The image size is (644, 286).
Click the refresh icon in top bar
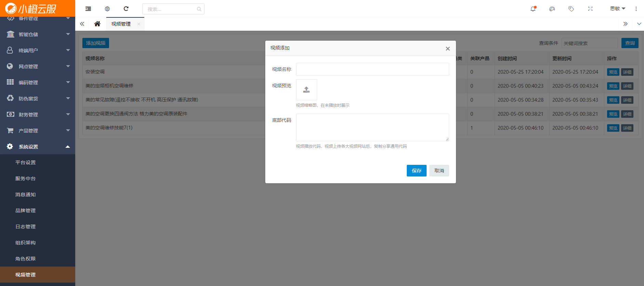tap(126, 9)
